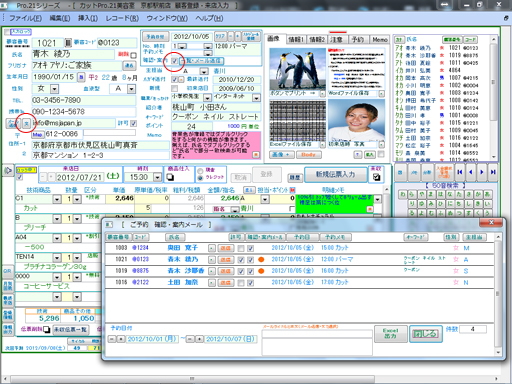Click the calendar icon beside birthdate
512x384 pixels.
tap(81, 77)
